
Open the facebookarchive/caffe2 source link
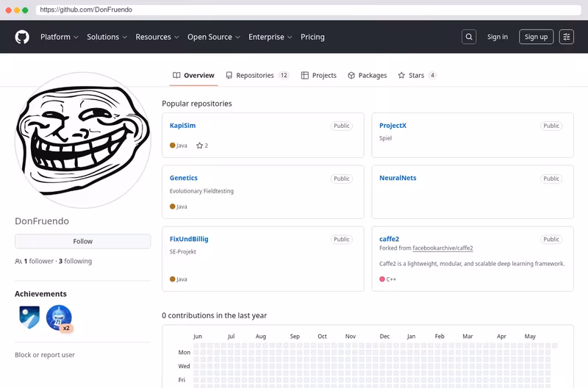click(x=442, y=248)
